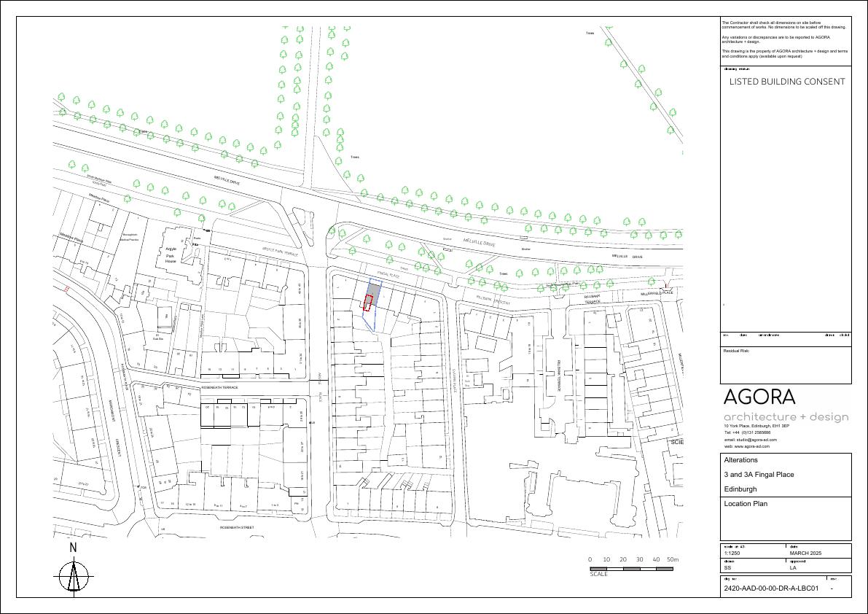
Task: Click the 1:1250 scale value
Action: (732, 553)
